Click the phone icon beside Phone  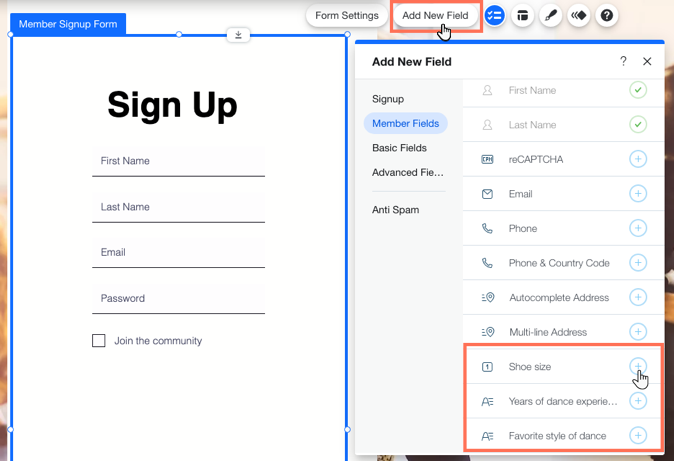click(x=487, y=228)
